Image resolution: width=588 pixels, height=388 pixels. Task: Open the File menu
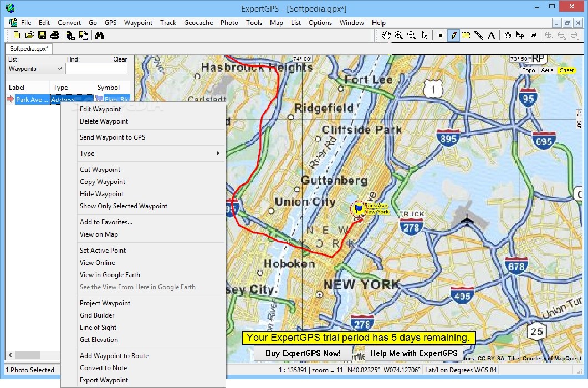click(26, 23)
